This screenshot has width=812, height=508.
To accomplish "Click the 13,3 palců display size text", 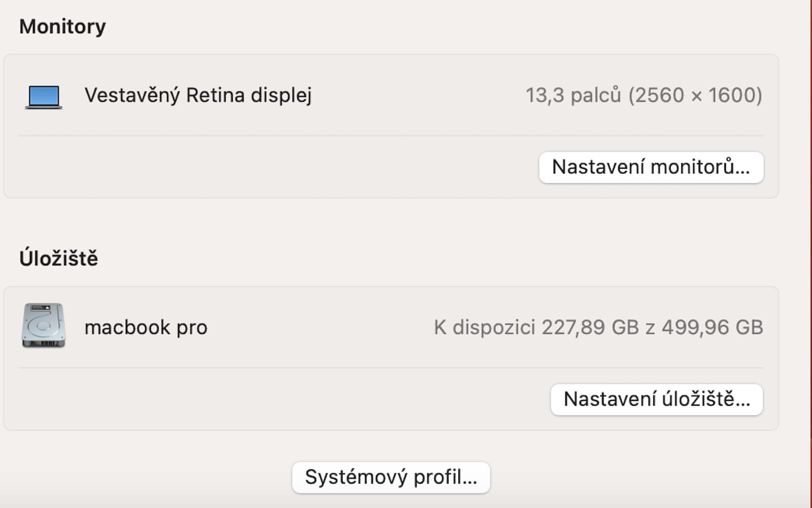I will coord(573,95).
